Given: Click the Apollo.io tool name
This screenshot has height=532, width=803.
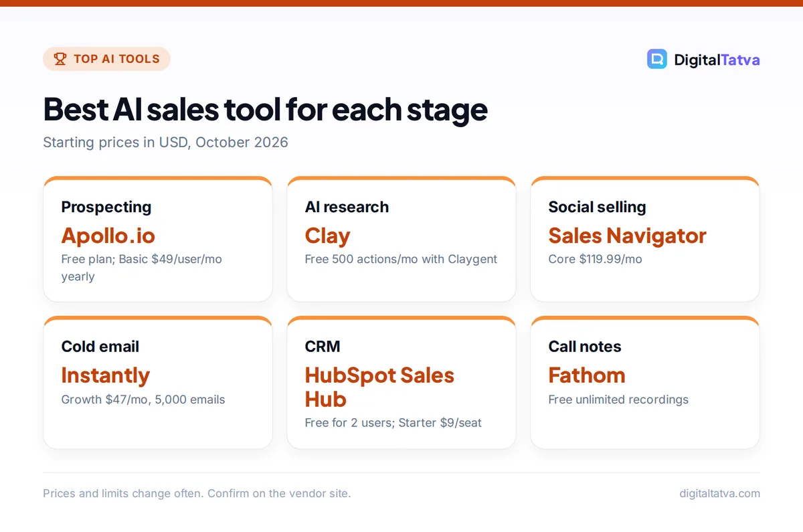Looking at the screenshot, I should pos(108,236).
